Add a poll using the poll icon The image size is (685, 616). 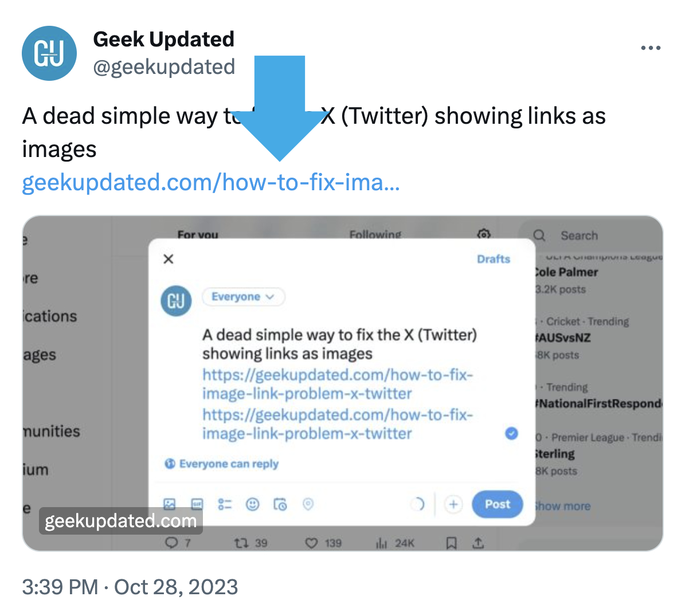click(225, 504)
